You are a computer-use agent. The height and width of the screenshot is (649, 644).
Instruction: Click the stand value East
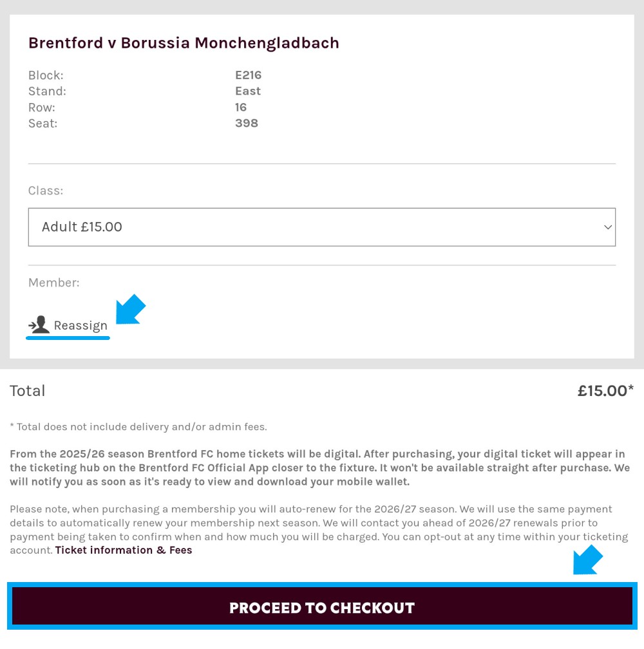pyautogui.click(x=248, y=91)
